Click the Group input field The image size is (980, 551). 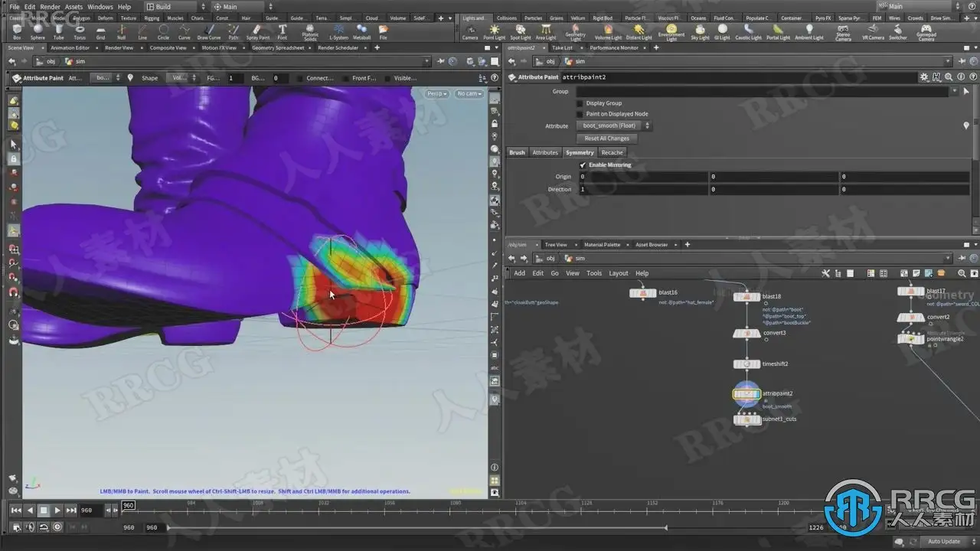coord(762,92)
